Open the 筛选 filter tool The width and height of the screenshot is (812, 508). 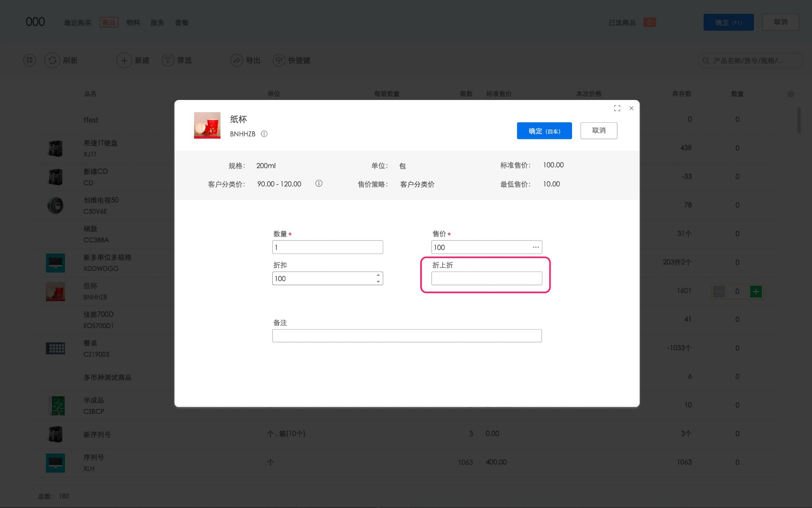[177, 60]
